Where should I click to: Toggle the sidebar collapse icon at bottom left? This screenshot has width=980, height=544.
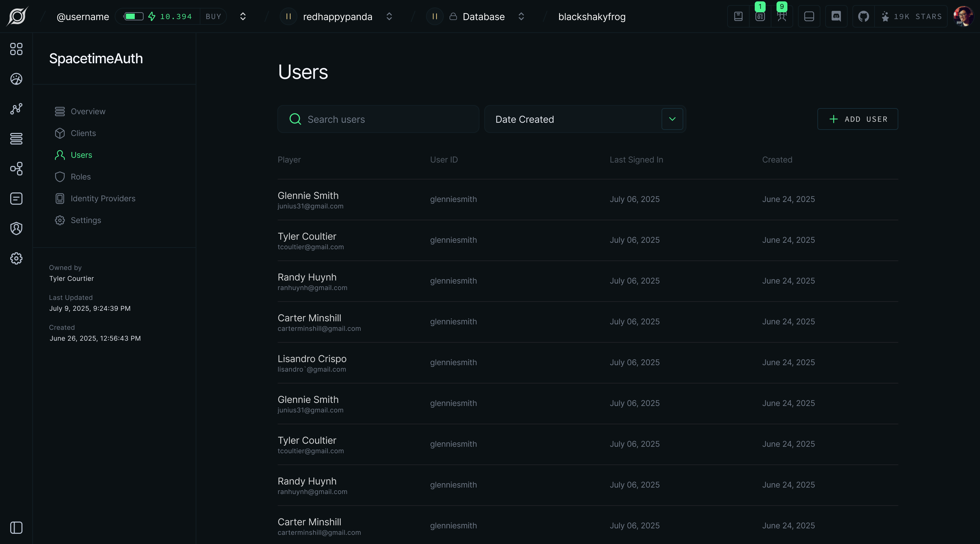(x=16, y=528)
